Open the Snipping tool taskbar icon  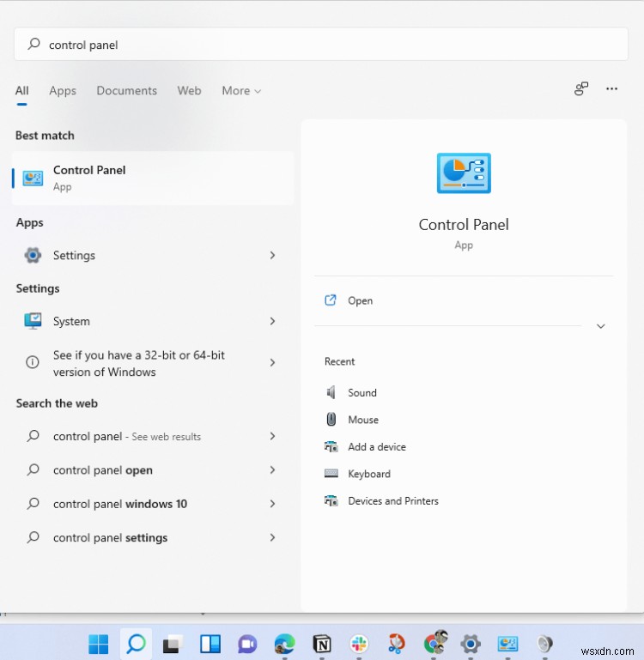click(x=396, y=644)
